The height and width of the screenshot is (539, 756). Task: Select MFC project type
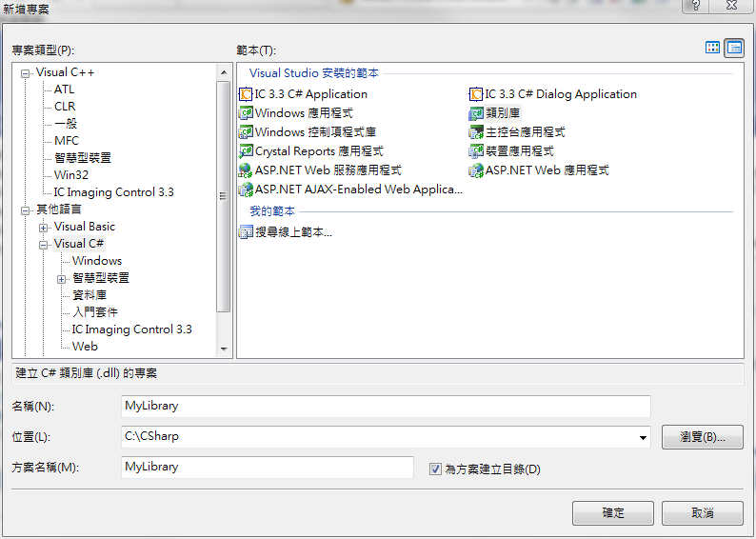pyautogui.click(x=67, y=140)
